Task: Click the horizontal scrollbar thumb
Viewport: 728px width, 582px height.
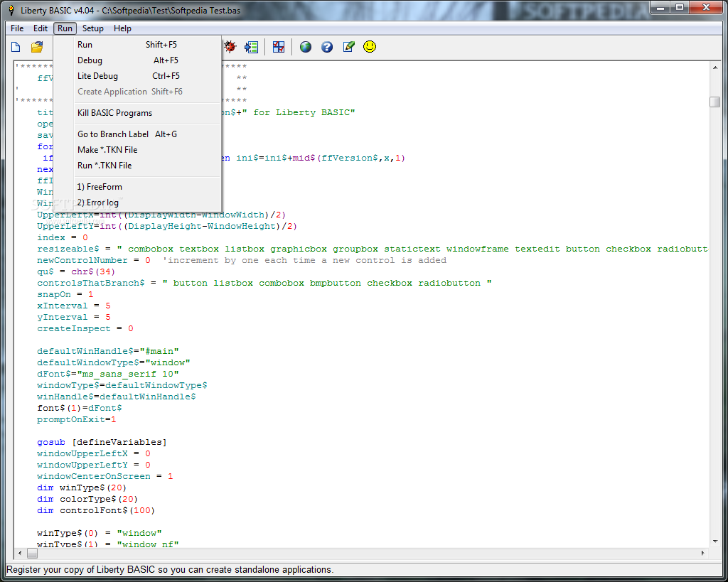Action: [32, 554]
